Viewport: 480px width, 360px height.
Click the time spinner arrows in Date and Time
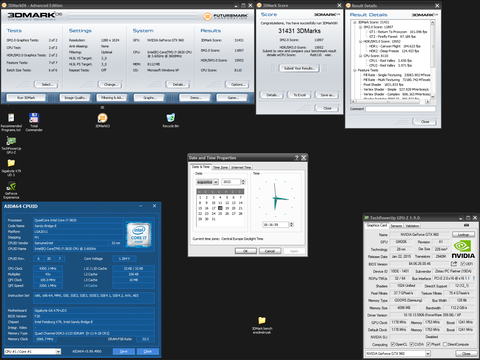291,224
